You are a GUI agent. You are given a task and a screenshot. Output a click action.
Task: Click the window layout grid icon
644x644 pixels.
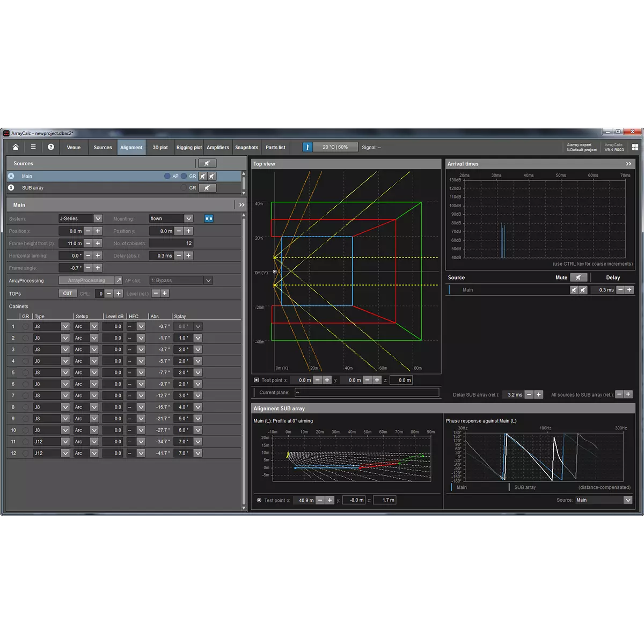pos(635,147)
